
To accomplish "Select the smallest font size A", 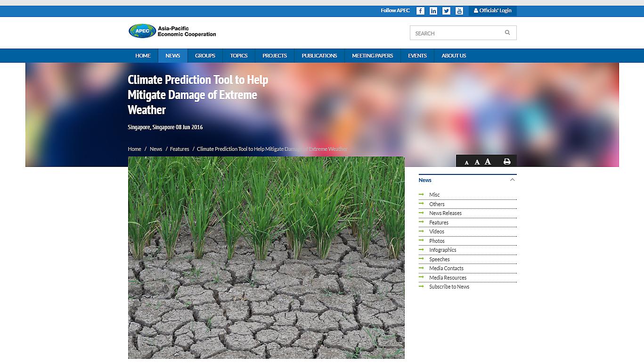I will pyautogui.click(x=466, y=163).
